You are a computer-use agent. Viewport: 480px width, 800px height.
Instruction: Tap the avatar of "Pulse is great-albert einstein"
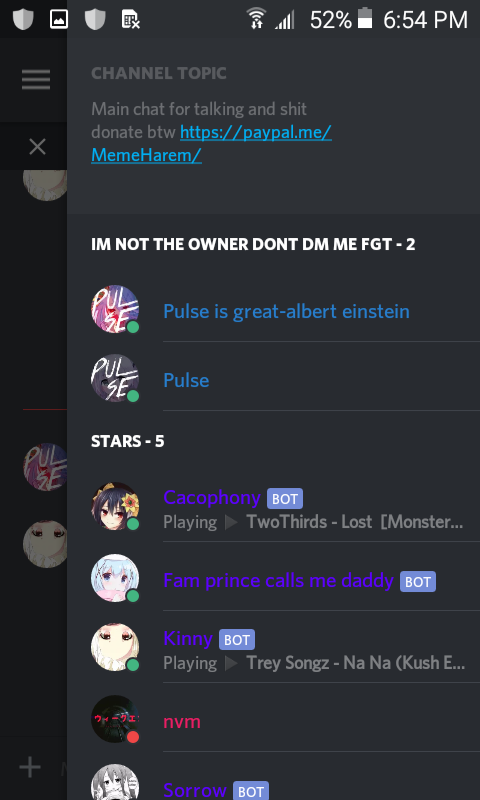coord(115,309)
